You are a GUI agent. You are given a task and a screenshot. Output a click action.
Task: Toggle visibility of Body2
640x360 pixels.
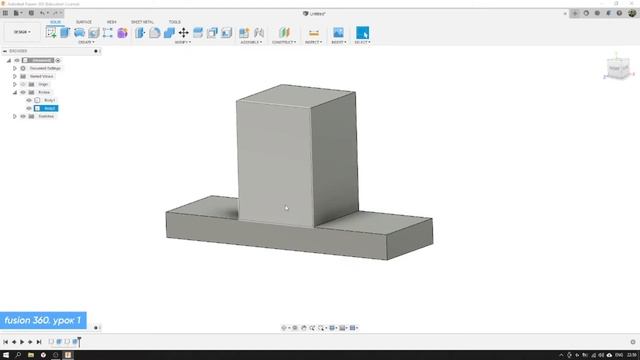(29, 108)
